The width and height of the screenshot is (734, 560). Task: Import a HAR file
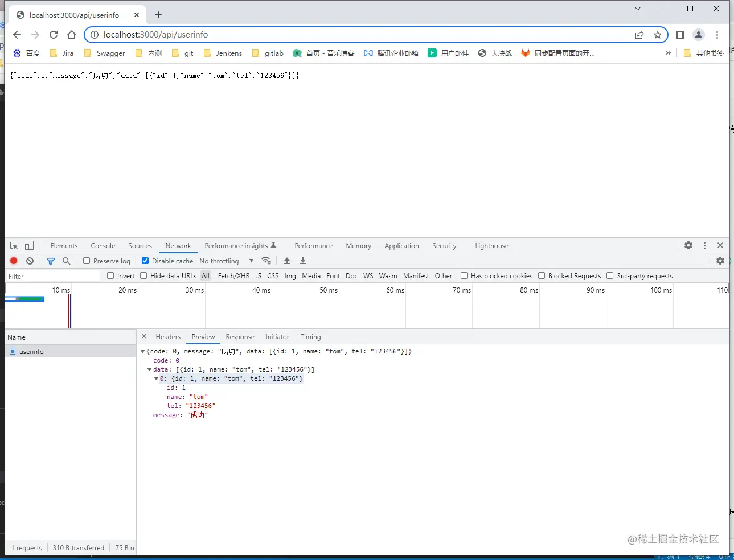tap(287, 261)
